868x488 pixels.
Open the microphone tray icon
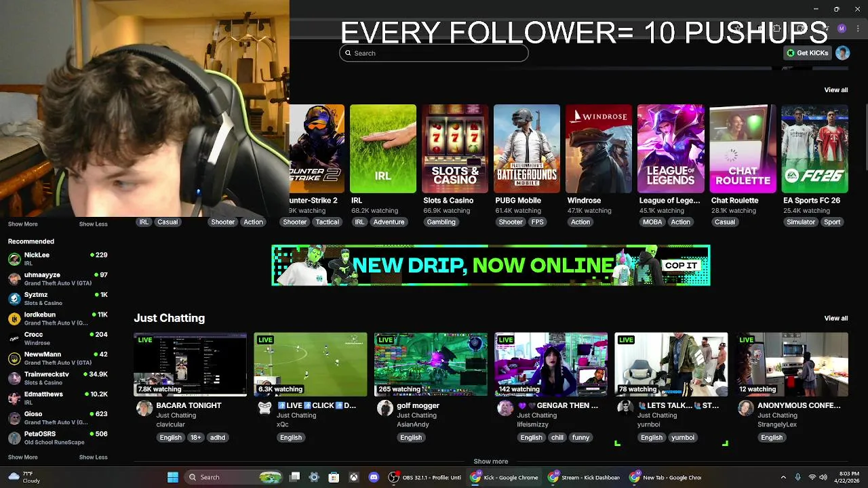tap(797, 477)
